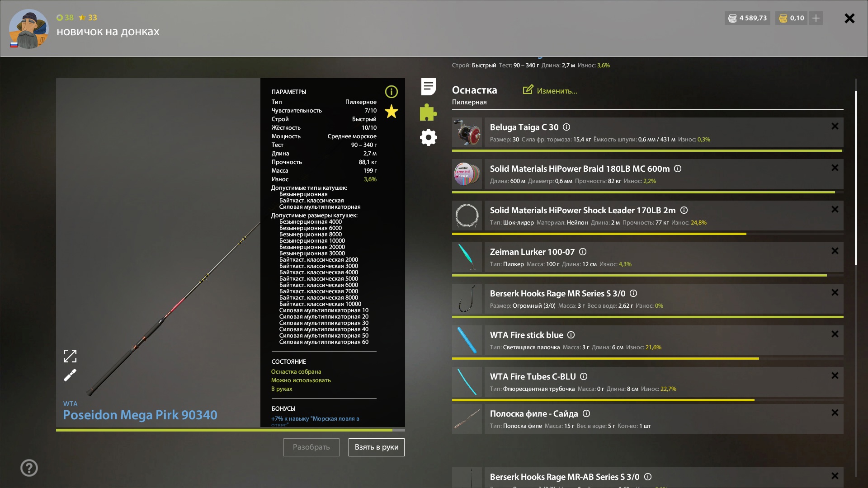This screenshot has height=488, width=868.
Task: Click the HiPower Braid line spool thumbnail
Action: (467, 174)
